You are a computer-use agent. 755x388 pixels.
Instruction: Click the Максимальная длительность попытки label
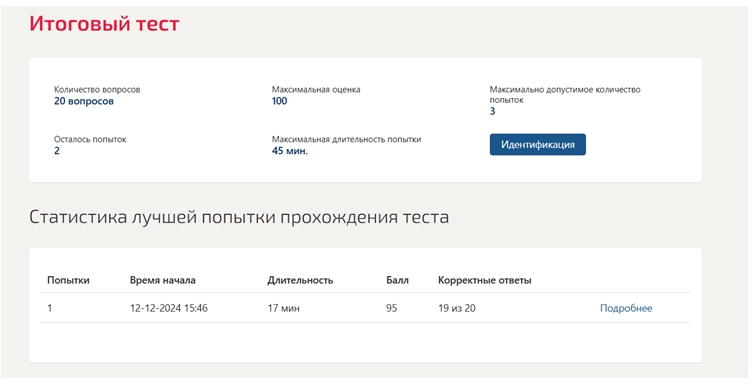346,139
